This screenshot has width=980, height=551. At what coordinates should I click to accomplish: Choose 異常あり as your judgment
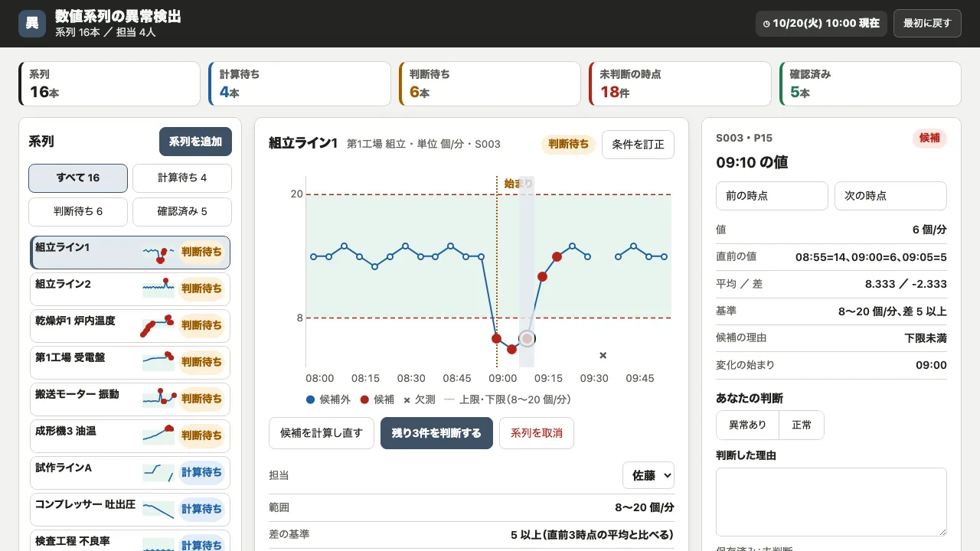click(x=747, y=425)
